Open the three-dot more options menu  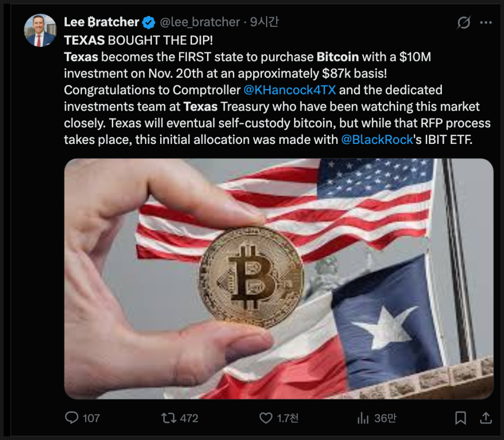coord(485,22)
